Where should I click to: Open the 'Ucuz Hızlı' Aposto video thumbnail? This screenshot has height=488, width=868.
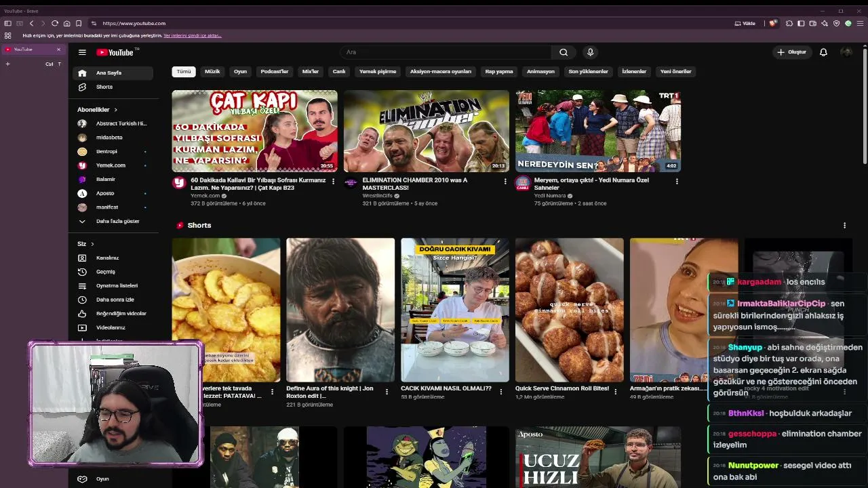click(x=597, y=457)
